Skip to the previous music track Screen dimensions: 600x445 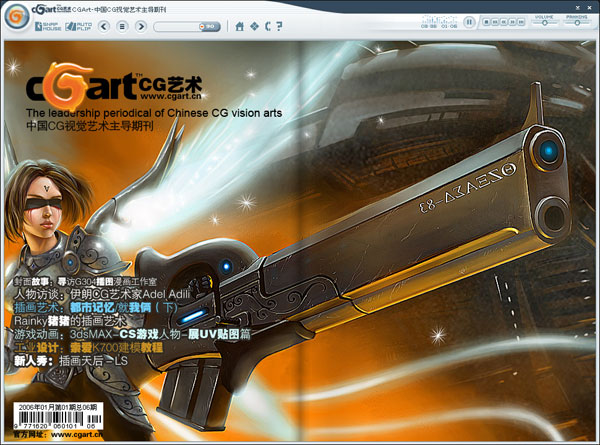495,22
